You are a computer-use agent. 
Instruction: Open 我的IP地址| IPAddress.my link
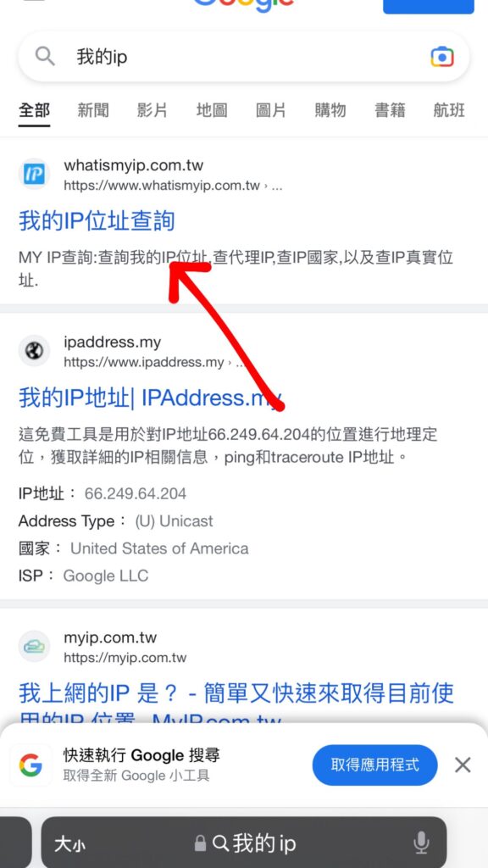151,398
